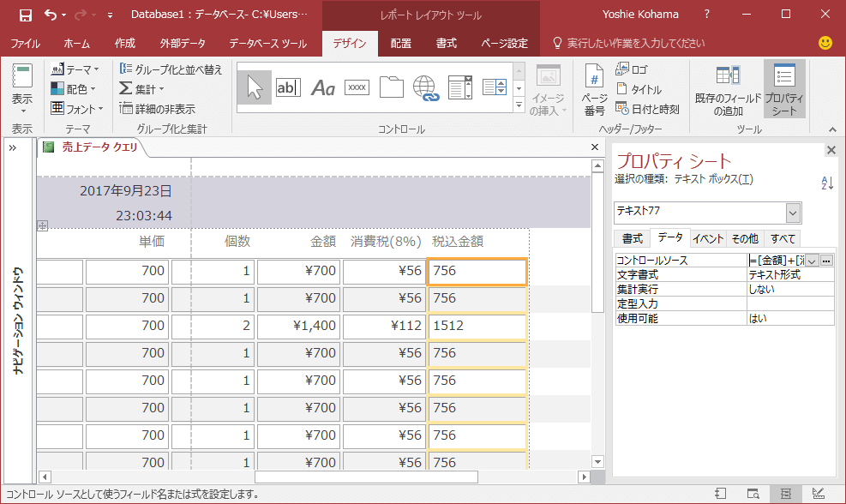Open the quick access toolbar customize arrow
Viewport: 846px width, 504px height.
110,15
